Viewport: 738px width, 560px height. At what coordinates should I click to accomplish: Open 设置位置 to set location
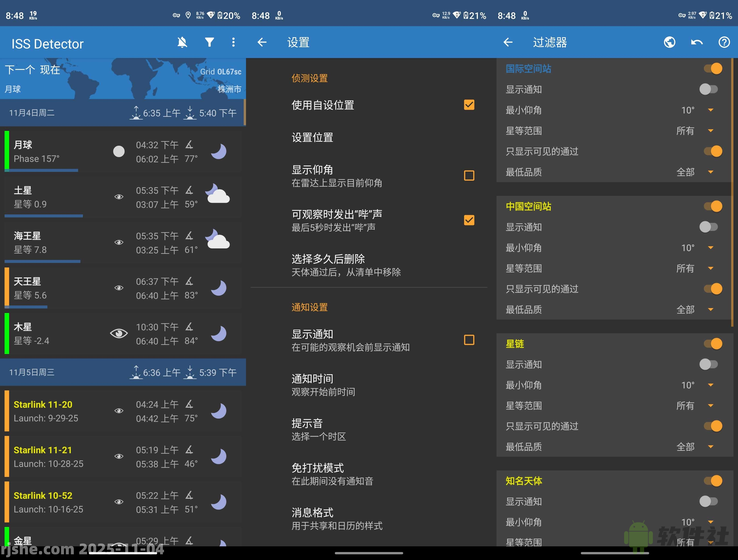click(x=313, y=137)
